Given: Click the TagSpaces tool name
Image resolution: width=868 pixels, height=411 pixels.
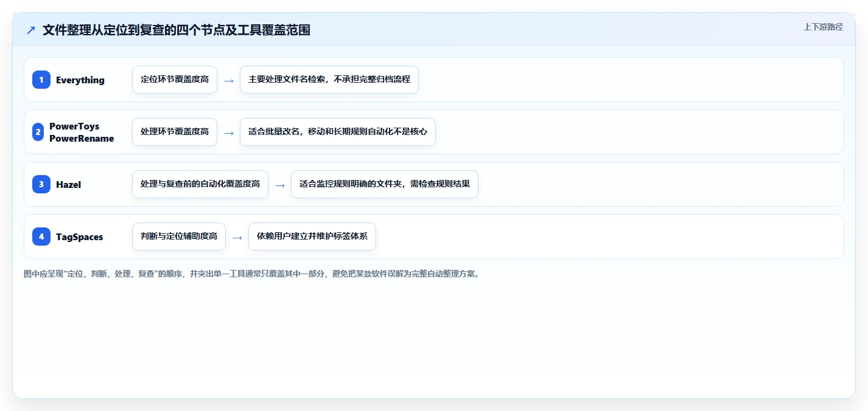Looking at the screenshot, I should click(x=80, y=237).
